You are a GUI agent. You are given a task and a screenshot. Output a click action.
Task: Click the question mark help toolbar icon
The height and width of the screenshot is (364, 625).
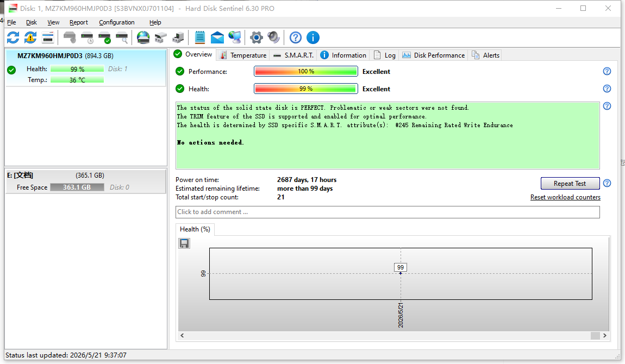coord(295,37)
